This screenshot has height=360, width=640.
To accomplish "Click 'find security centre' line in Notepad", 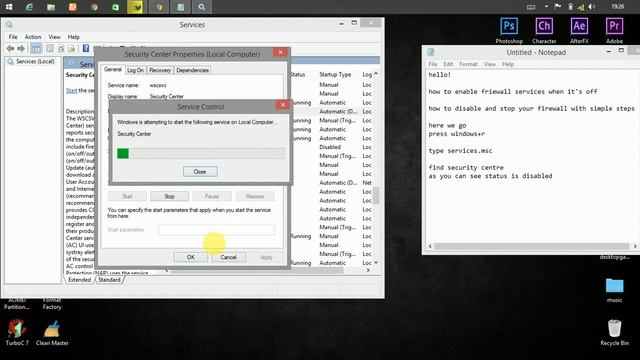I will click(x=466, y=167).
